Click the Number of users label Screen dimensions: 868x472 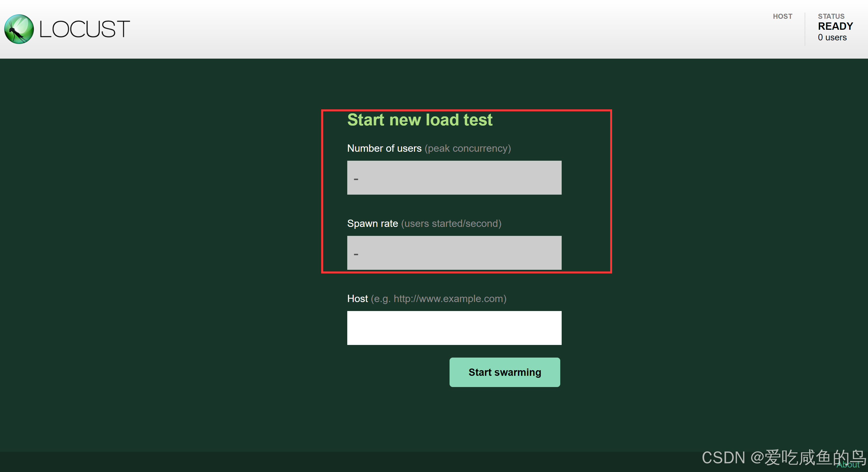coord(384,148)
